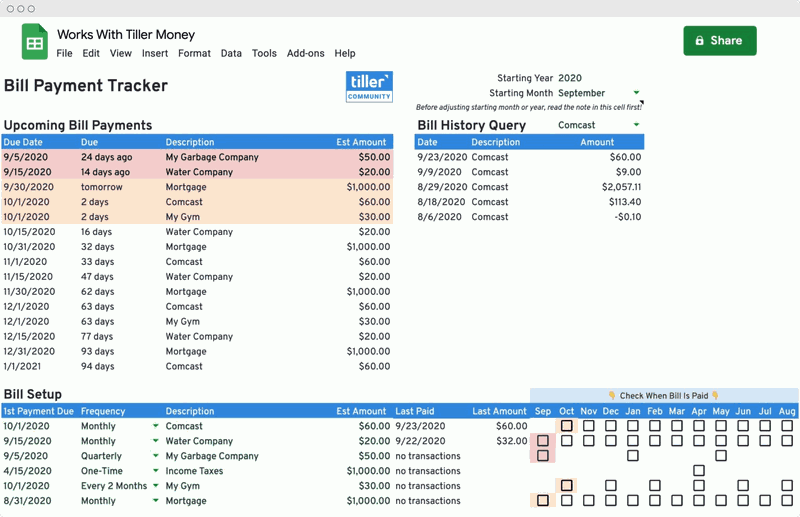Check the Oct box for Comcast

click(566, 426)
